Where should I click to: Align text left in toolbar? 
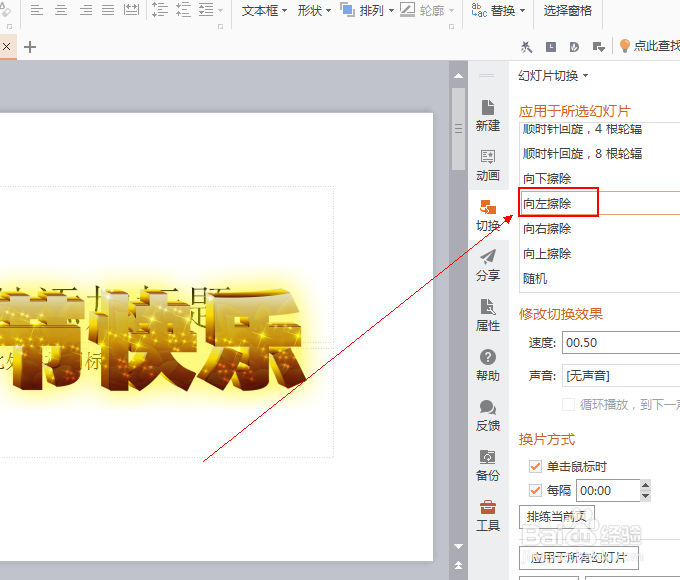point(37,10)
